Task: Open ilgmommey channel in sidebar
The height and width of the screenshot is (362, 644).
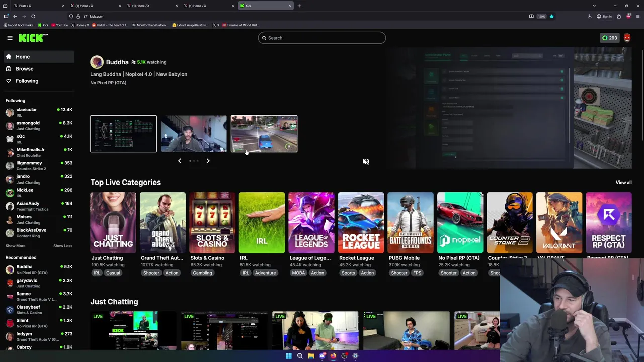Action: 39,165
